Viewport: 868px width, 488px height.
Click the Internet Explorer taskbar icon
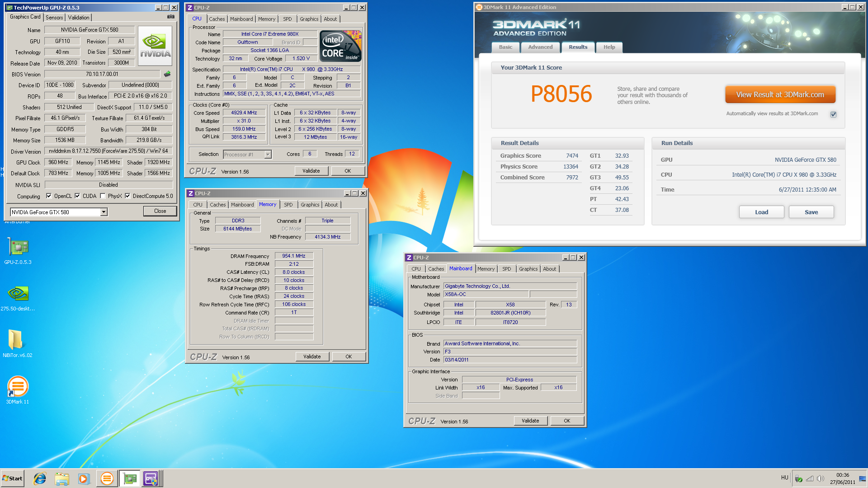40,479
